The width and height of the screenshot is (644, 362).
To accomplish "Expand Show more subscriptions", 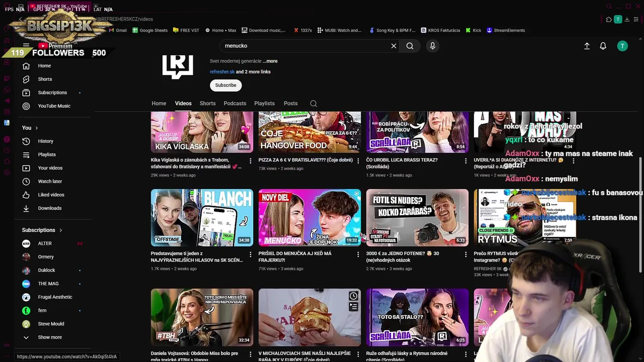I will pyautogui.click(x=49, y=337).
